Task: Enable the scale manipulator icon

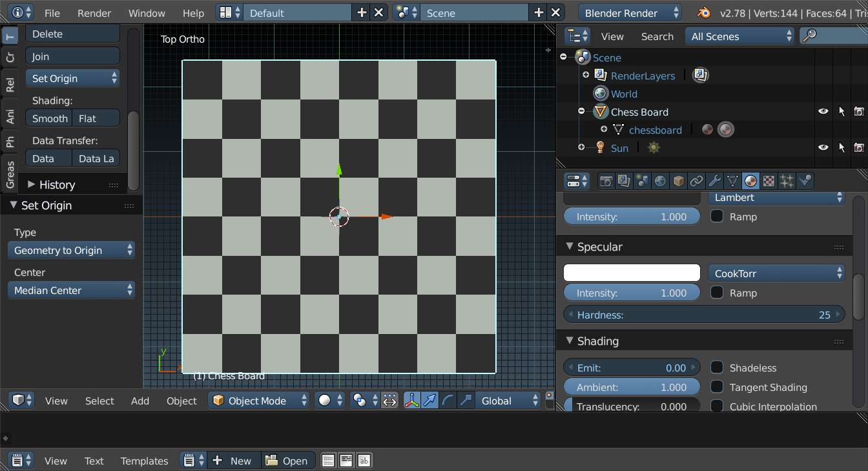Action: point(466,401)
